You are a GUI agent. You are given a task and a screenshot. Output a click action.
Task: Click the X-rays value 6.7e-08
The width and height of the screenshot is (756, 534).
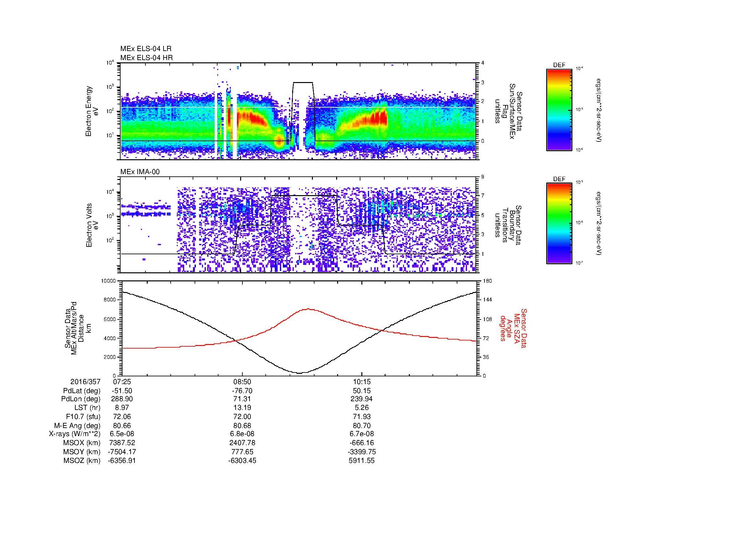pyautogui.click(x=362, y=434)
